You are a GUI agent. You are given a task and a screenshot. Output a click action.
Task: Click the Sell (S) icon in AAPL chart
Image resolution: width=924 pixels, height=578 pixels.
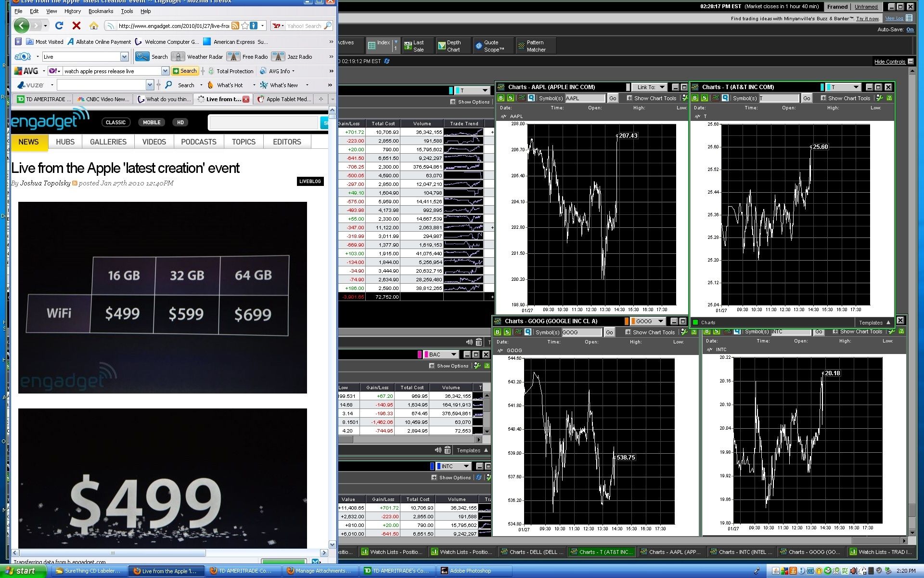coord(511,98)
